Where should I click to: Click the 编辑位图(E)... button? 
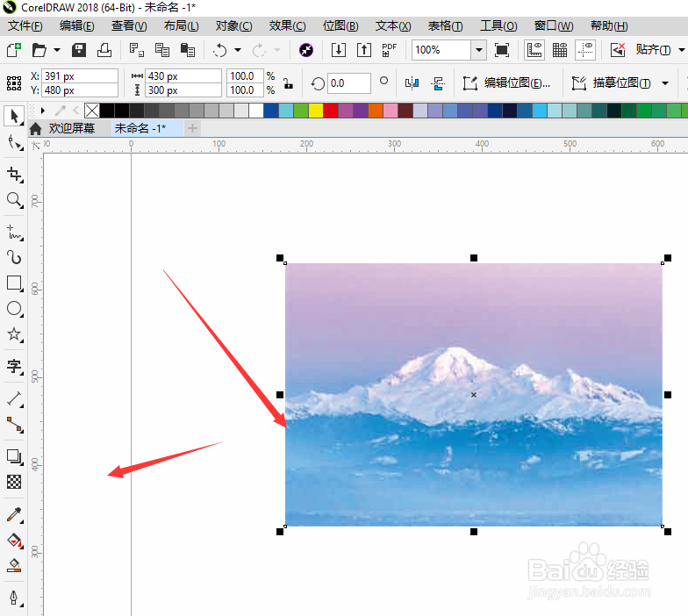click(x=506, y=82)
